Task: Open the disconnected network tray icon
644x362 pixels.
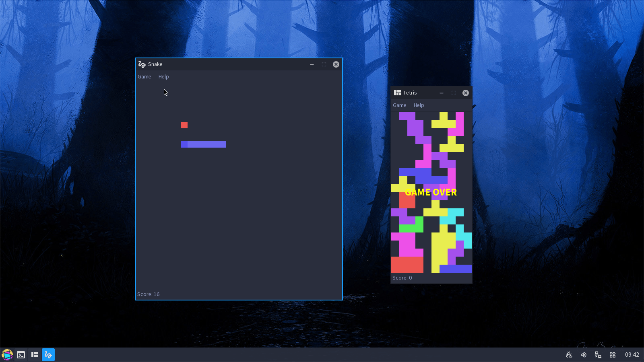Action: point(598,355)
